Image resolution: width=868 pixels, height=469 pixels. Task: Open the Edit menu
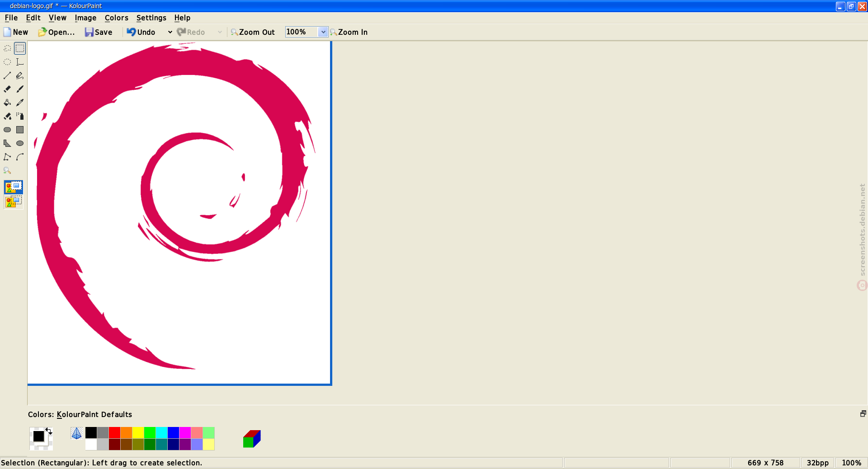[33, 18]
